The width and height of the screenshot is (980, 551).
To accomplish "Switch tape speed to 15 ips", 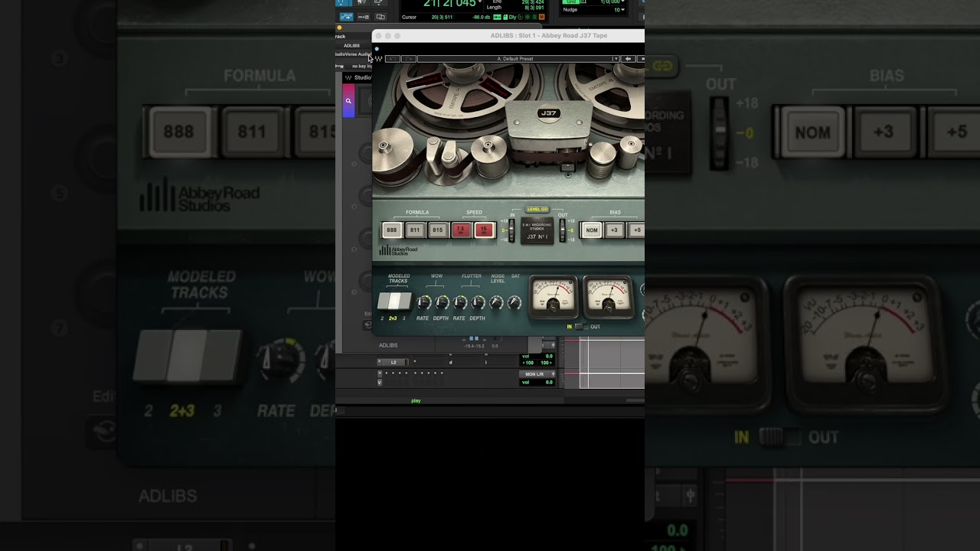I will click(x=484, y=230).
